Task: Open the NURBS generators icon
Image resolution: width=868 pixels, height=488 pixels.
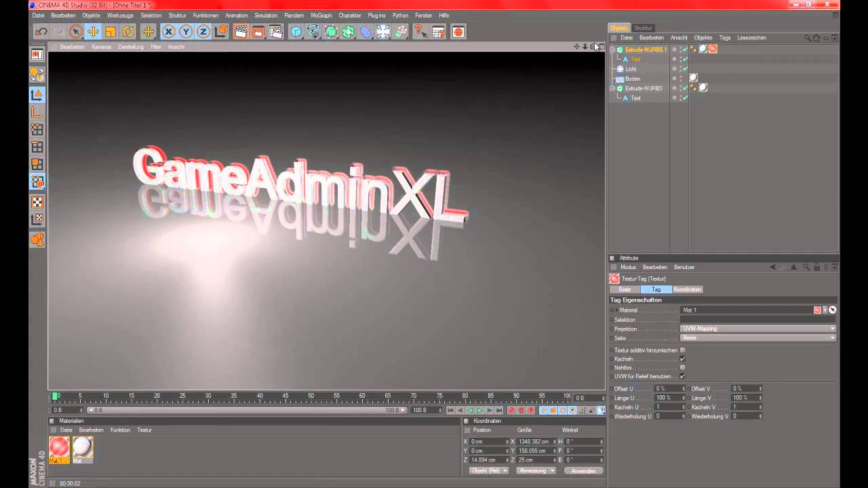Action: [x=331, y=32]
